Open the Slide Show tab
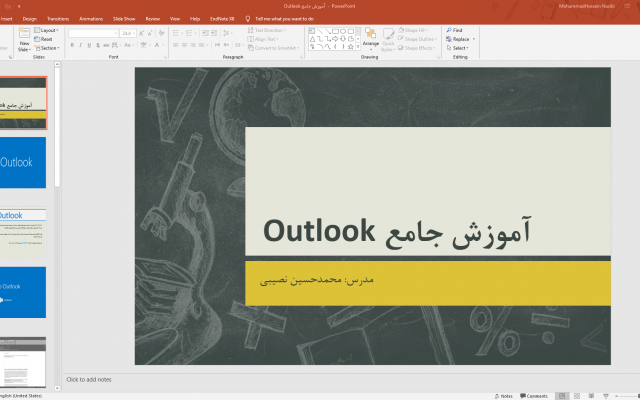This screenshot has height=400, width=640. click(124, 19)
